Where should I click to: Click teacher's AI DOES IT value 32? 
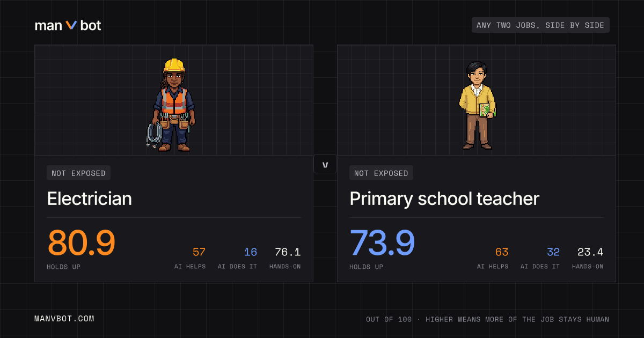553,252
